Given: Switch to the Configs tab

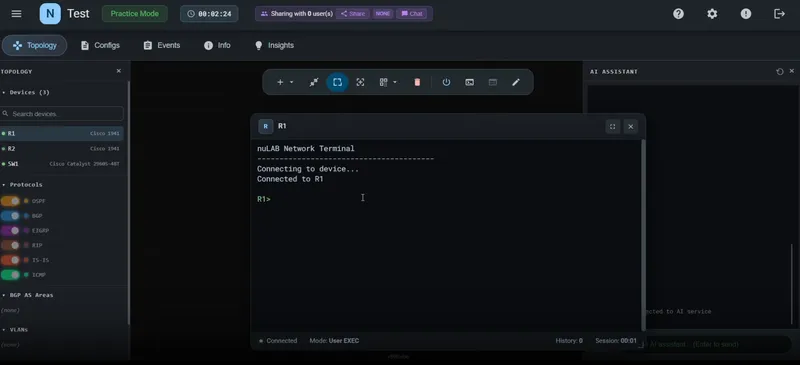Looking at the screenshot, I should pyautogui.click(x=100, y=45).
